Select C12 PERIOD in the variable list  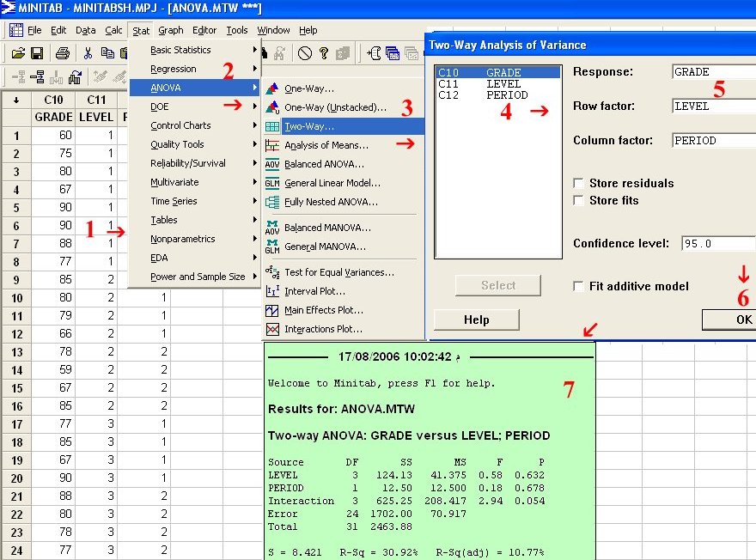click(497, 95)
